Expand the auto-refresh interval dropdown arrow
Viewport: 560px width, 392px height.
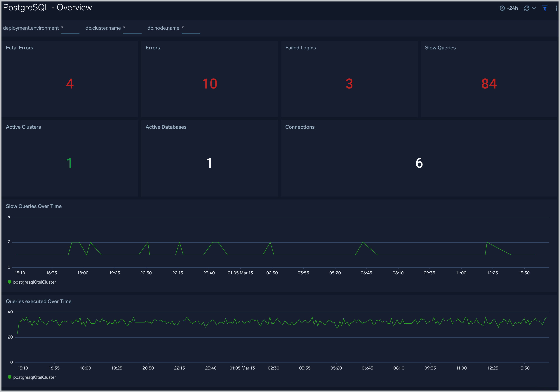coord(534,8)
